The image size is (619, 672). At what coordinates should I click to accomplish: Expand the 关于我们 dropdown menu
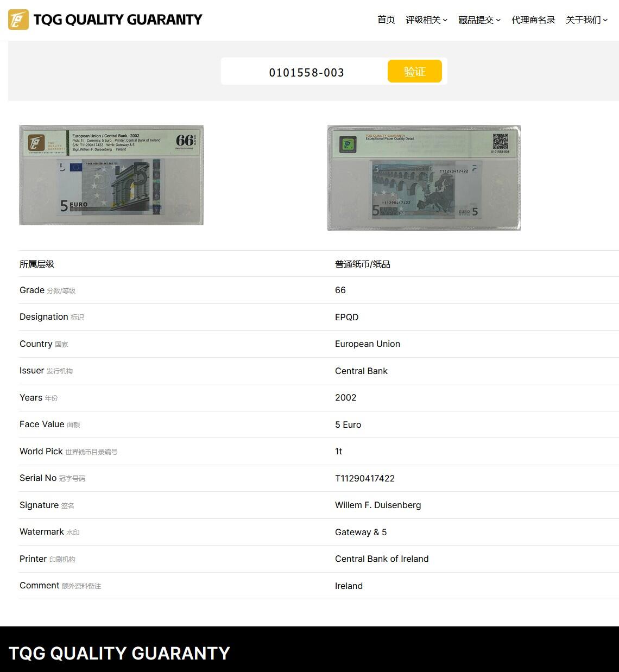point(586,20)
